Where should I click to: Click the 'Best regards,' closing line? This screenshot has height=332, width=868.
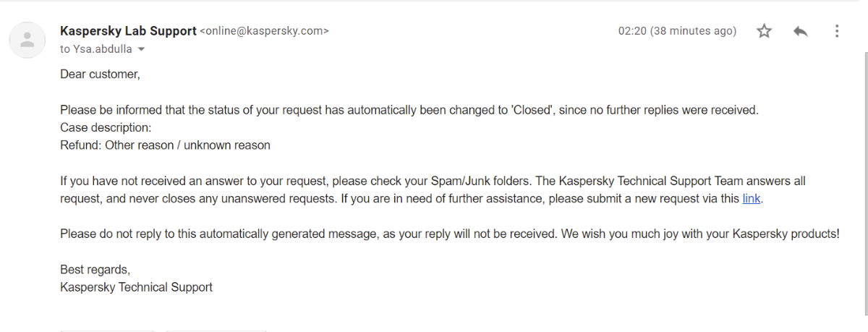click(95, 269)
